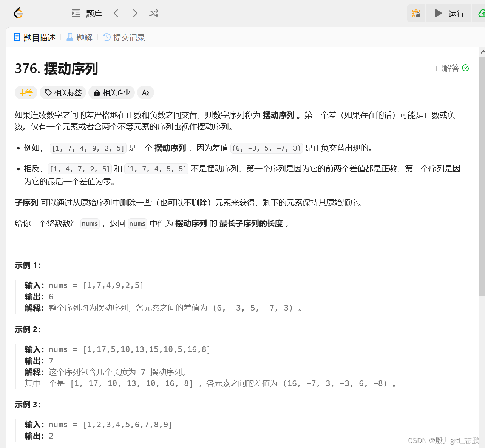
Task: Click 示例 3 heading
Action: (x=28, y=405)
